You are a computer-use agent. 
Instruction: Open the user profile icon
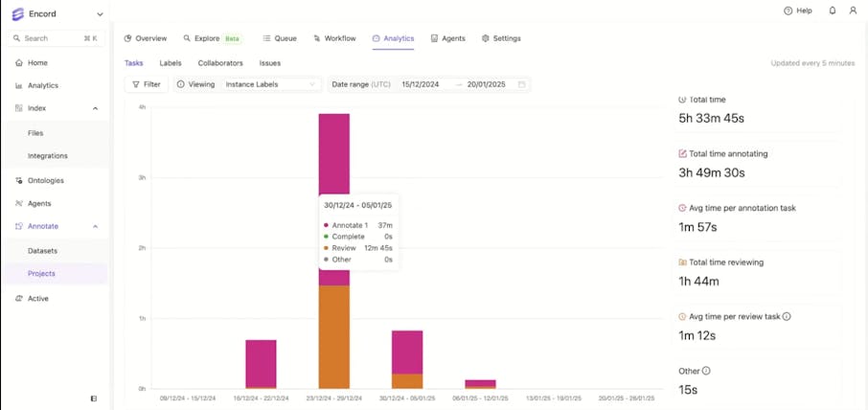(x=853, y=11)
